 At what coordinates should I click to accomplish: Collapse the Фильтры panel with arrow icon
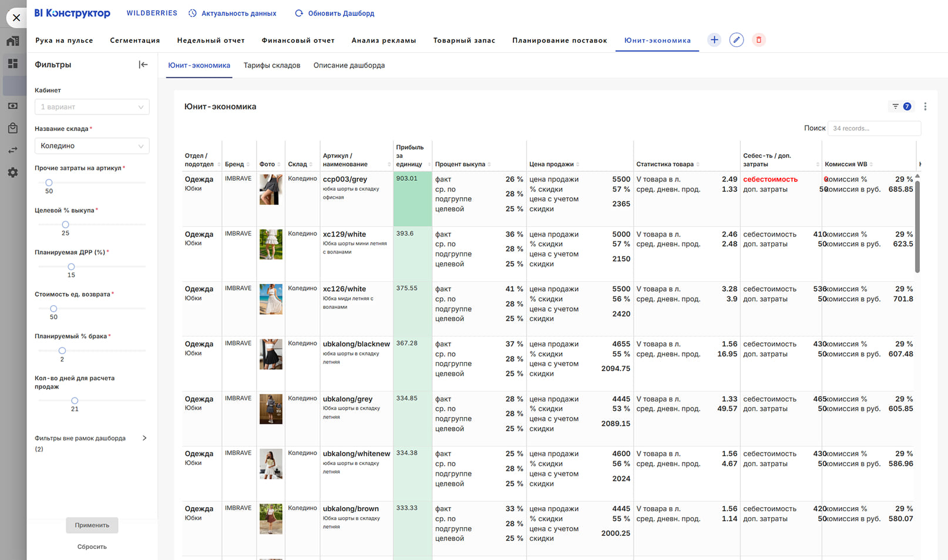(143, 65)
